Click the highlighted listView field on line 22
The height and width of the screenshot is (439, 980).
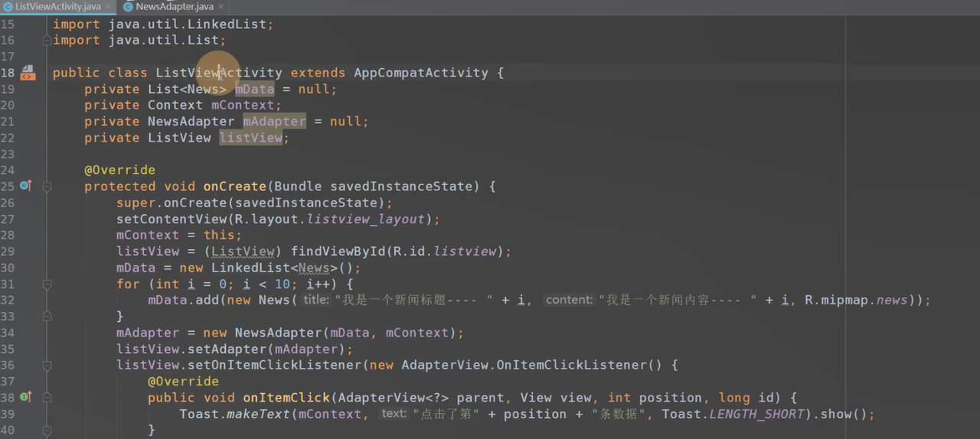[x=250, y=138]
